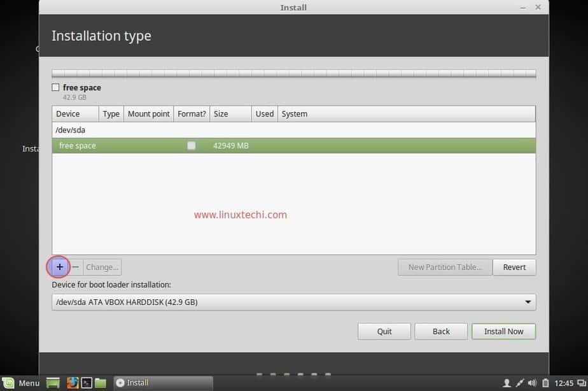This screenshot has height=391, width=588.
Task: Click the Mount point column header
Action: tap(148, 114)
